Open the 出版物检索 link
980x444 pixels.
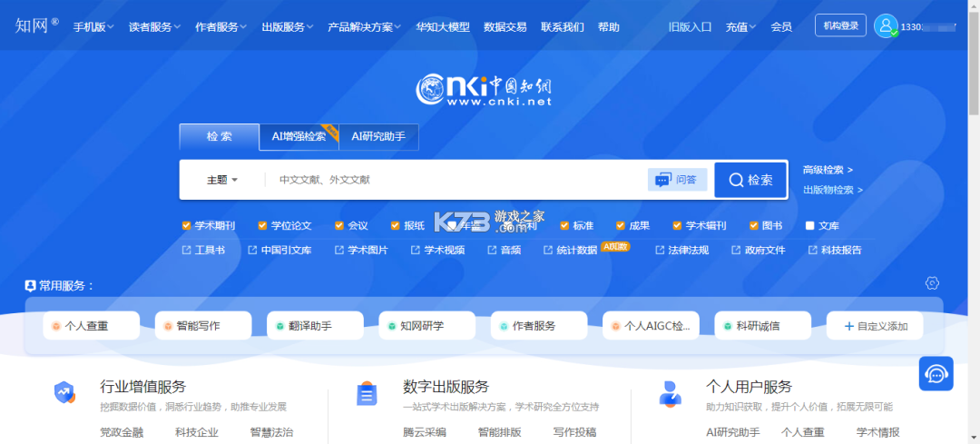coord(832,190)
